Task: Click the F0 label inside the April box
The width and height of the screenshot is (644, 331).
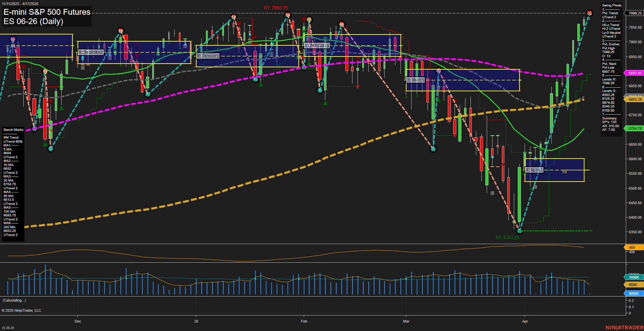Action: point(564,172)
